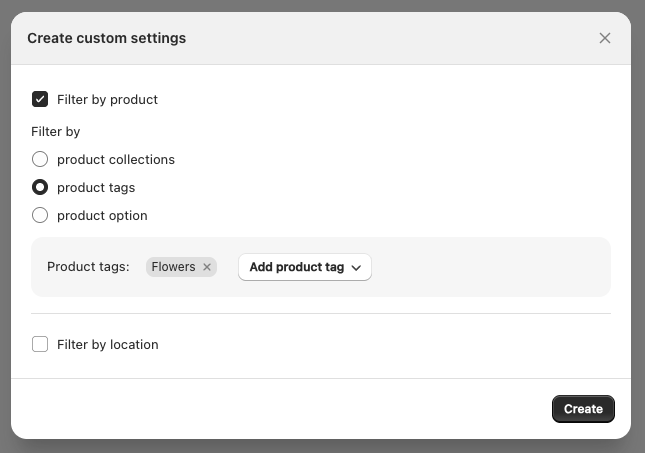Close the Create custom settings dialog
This screenshot has height=453, width=645.
[x=604, y=38]
